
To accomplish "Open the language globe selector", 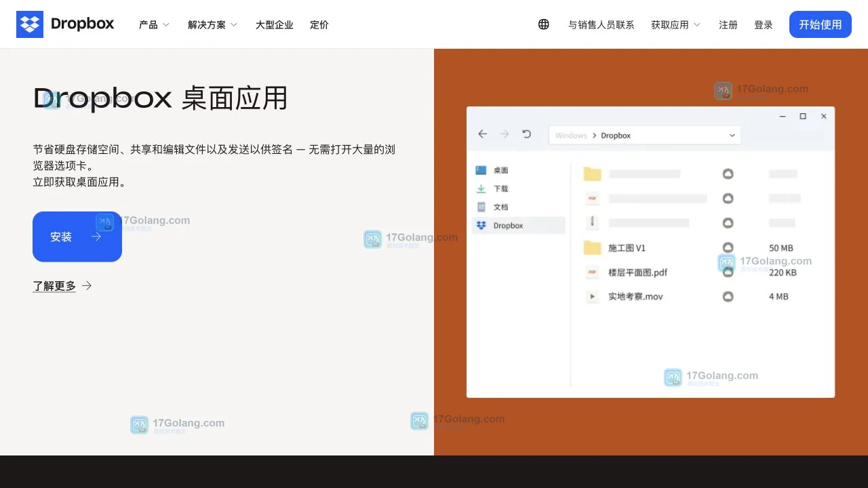I will [544, 24].
